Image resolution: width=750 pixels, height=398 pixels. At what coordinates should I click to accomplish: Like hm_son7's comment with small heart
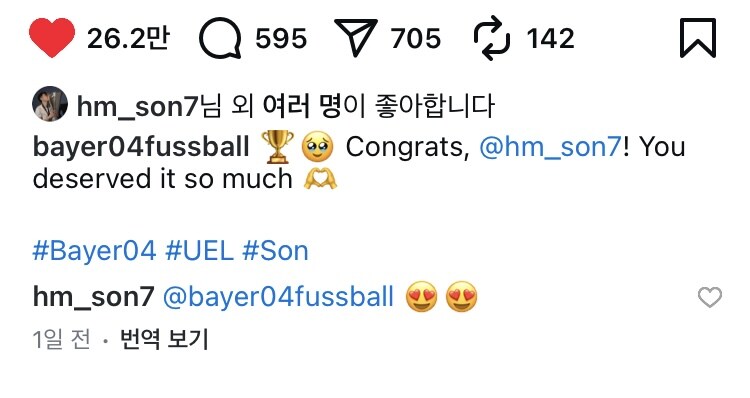click(710, 297)
